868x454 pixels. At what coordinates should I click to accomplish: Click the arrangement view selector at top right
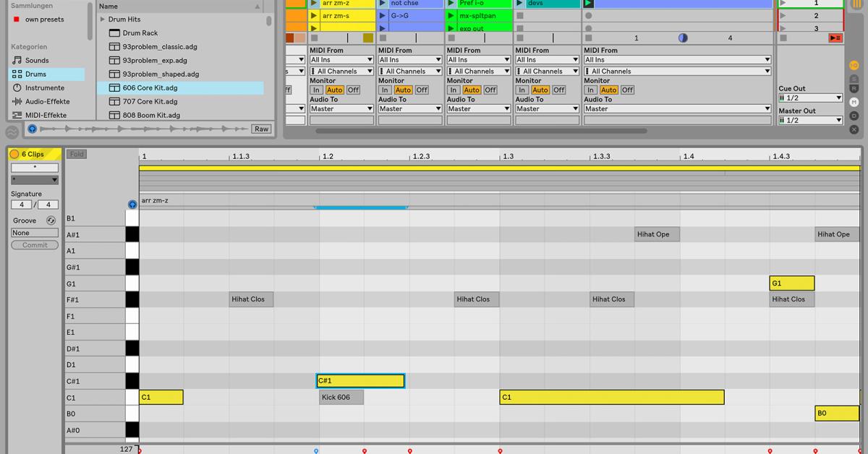[857, 4]
